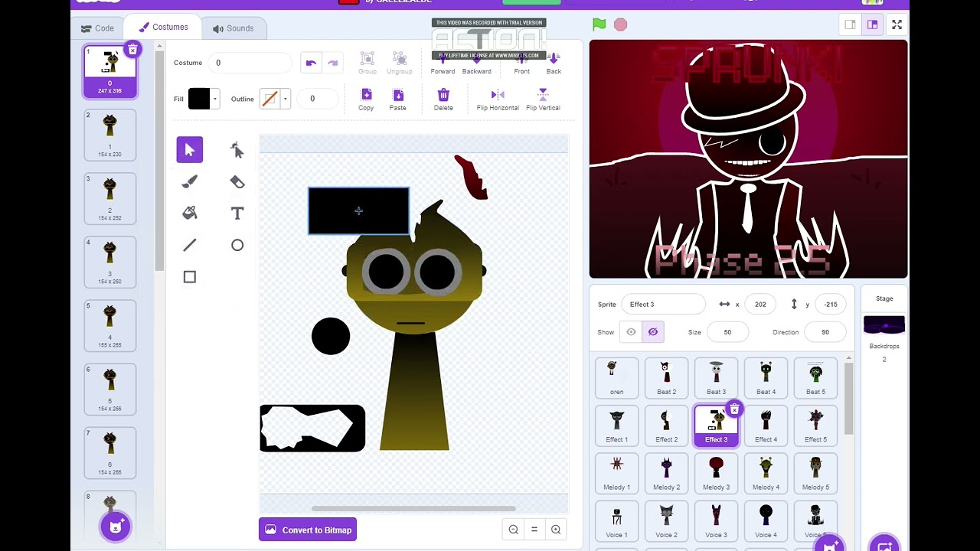Move selection Forward one layer
The width and height of the screenshot is (980, 551).
click(443, 64)
